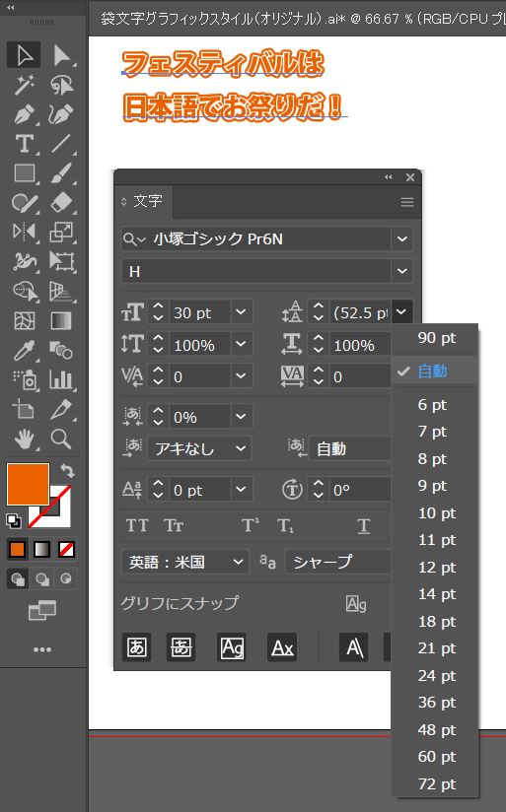Toggle Superscript text formatting
The image size is (506, 812).
[x=251, y=525]
